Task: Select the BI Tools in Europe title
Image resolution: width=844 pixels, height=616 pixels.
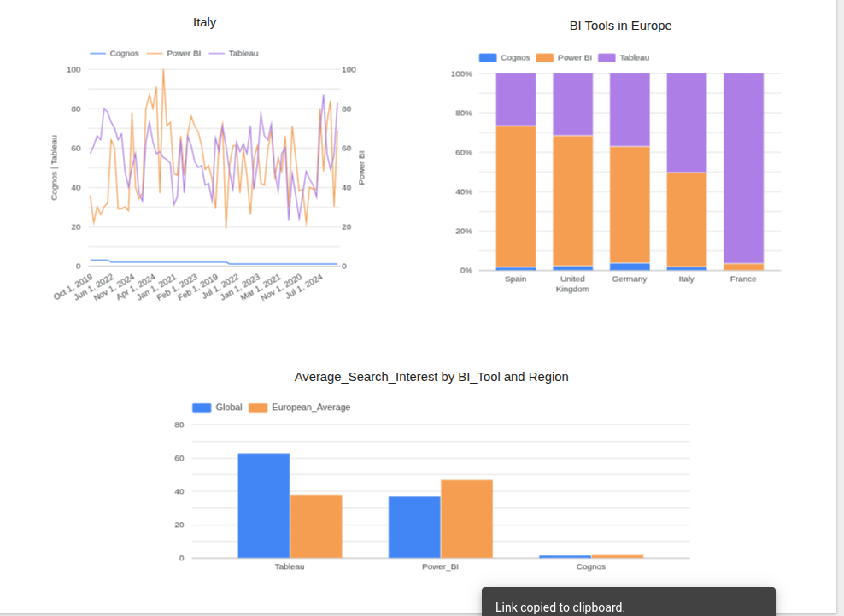Action: [x=621, y=26]
